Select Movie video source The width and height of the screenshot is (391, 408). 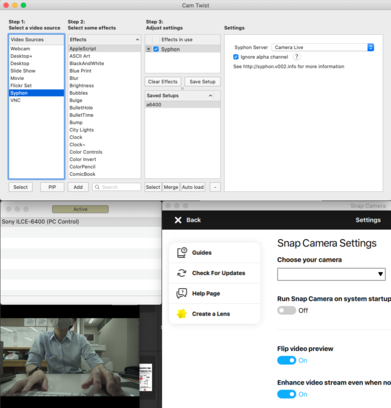[x=36, y=78]
